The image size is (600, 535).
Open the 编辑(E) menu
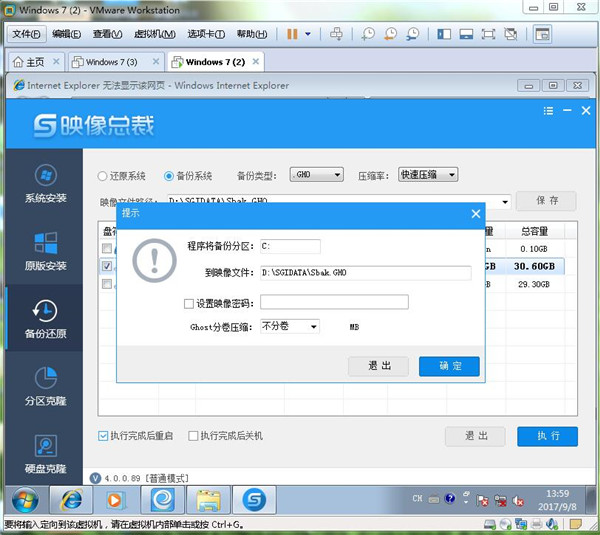(67, 34)
